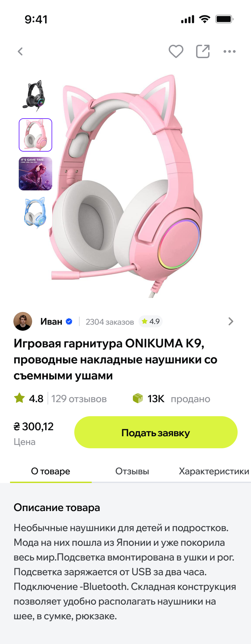Open seller Ivan's avatar
The image size is (251, 644).
[x=23, y=321]
